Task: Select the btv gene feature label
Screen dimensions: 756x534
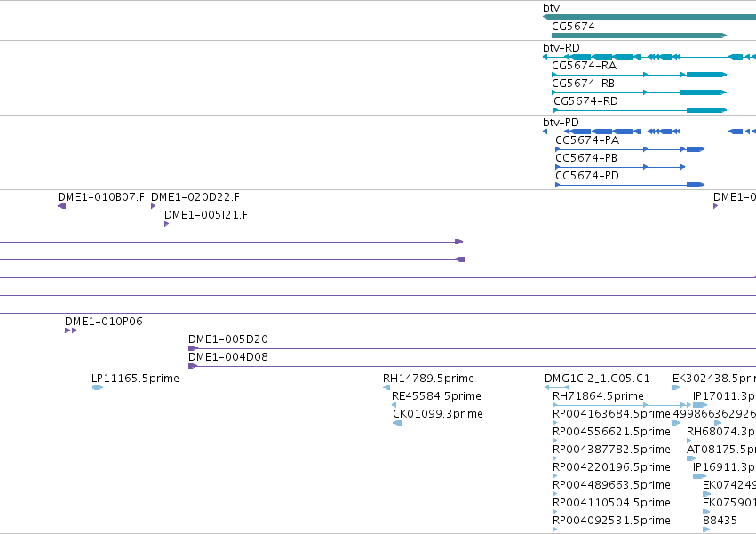Action: [551, 8]
